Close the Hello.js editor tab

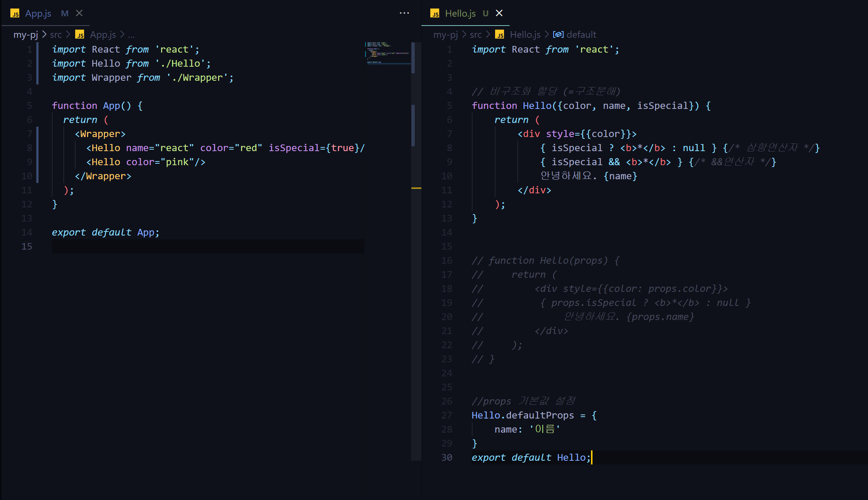499,13
